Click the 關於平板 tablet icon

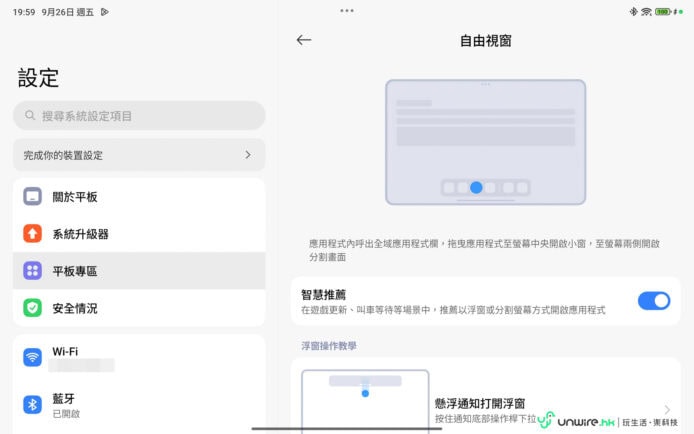(33, 197)
